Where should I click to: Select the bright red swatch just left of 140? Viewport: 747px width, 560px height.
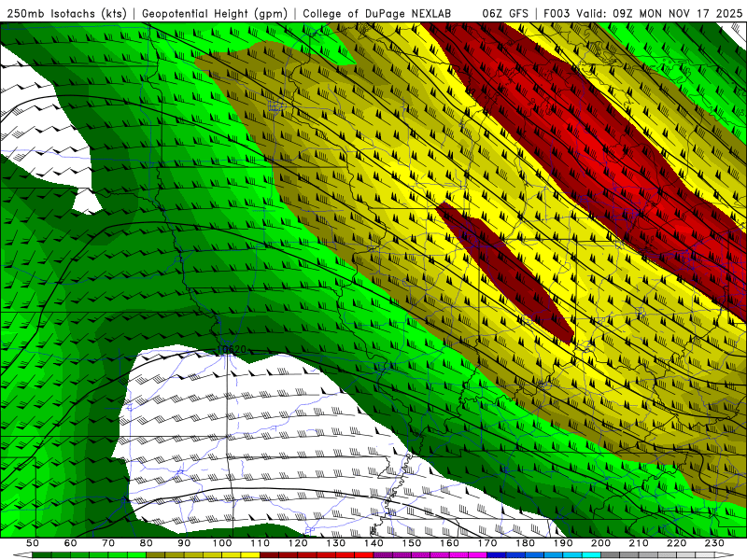pos(364,555)
